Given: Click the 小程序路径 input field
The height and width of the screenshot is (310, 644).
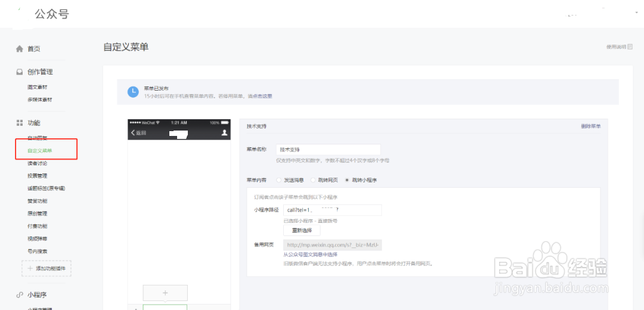Looking at the screenshot, I should 333,210.
